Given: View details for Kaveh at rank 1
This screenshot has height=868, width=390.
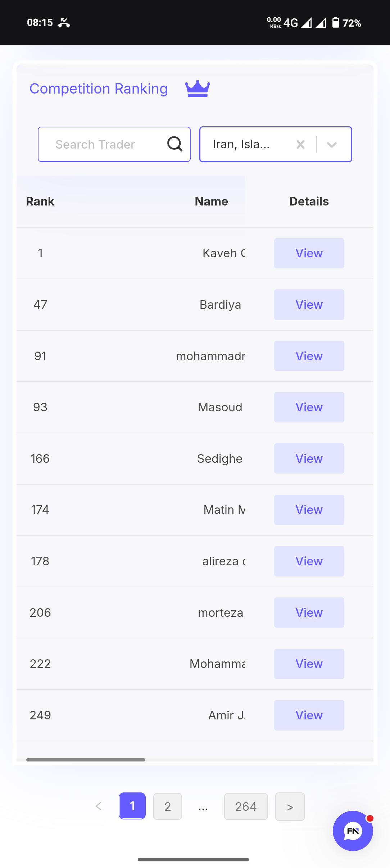Looking at the screenshot, I should [x=309, y=253].
